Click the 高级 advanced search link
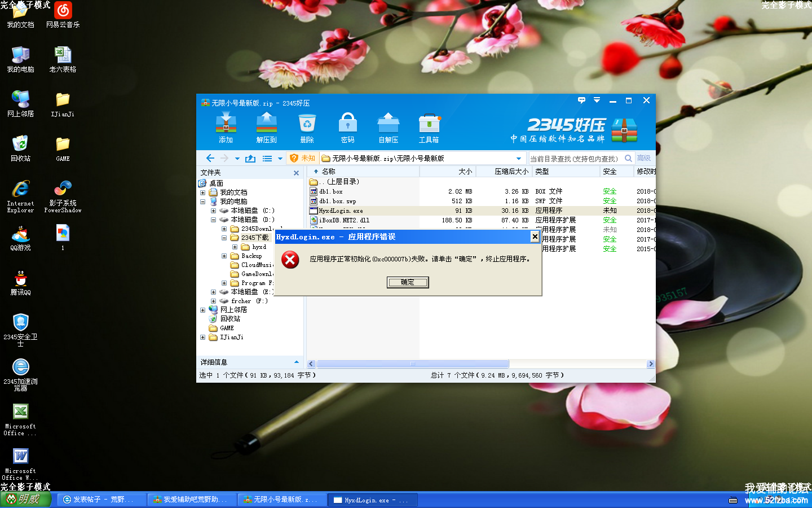The height and width of the screenshot is (508, 812). [x=644, y=159]
